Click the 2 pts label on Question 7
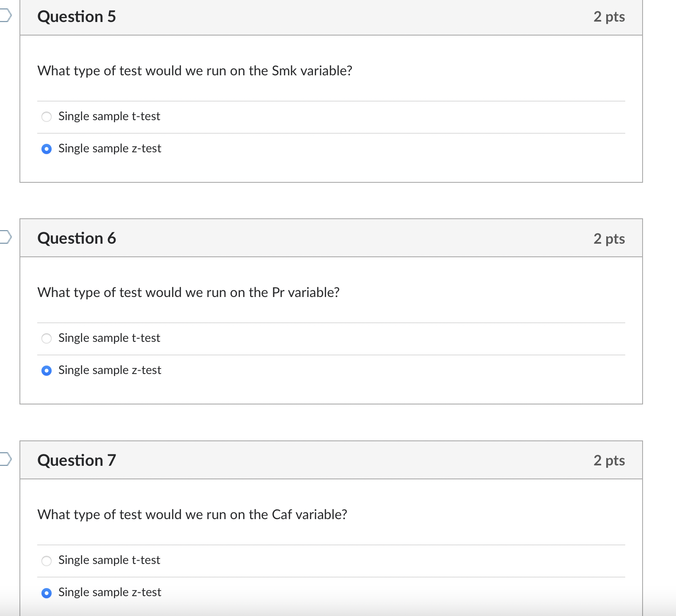The image size is (676, 616). (x=609, y=460)
